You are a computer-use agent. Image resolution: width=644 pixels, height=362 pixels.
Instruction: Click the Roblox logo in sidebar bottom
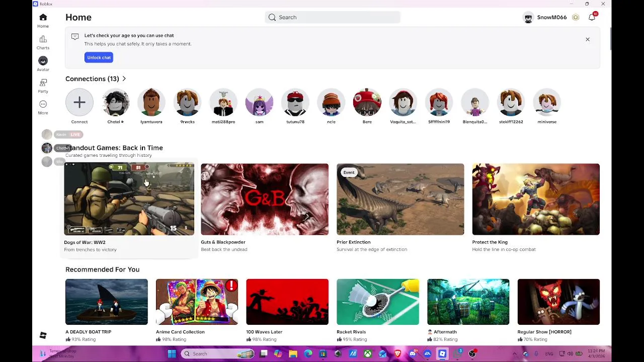pos(43,335)
